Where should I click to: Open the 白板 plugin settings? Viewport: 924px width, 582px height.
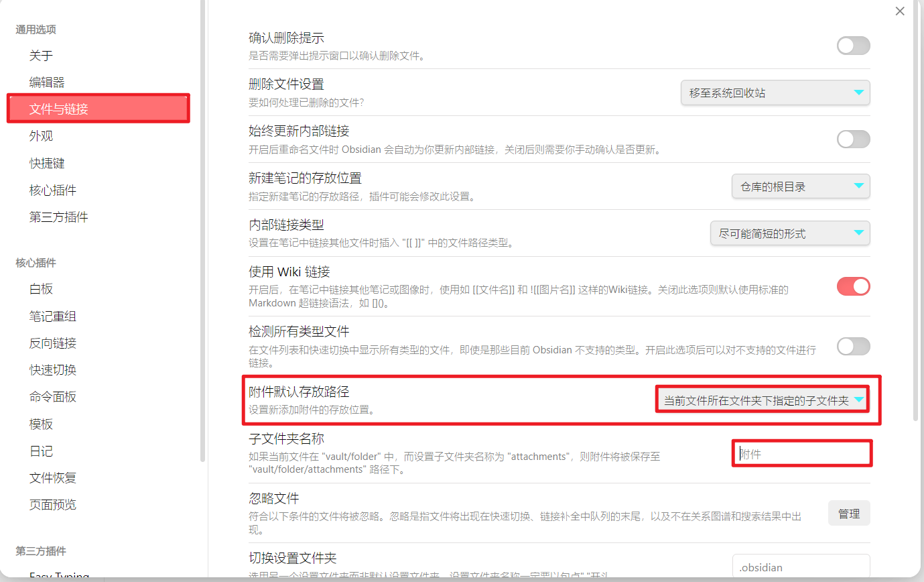41,289
